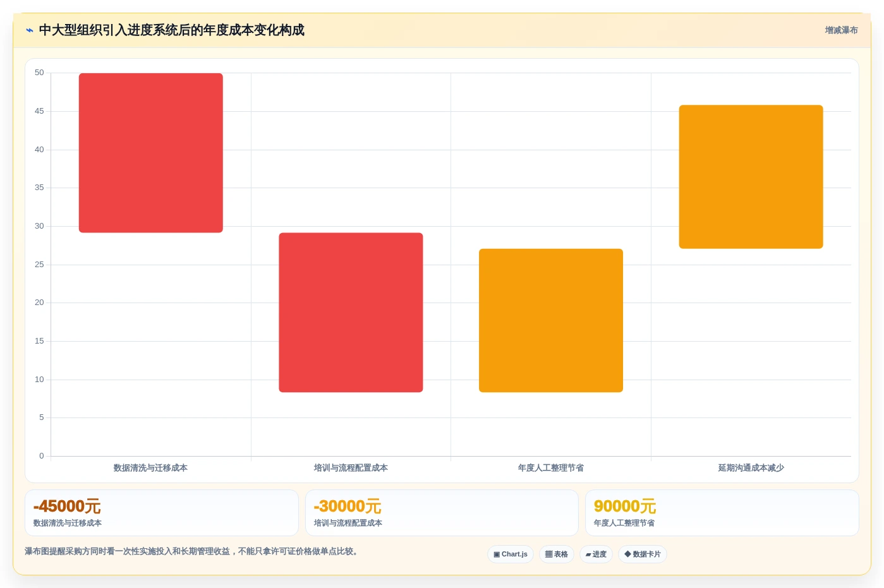Image resolution: width=884 pixels, height=588 pixels.
Task: Click the blue icon beside the chart title
Action: coord(29,30)
